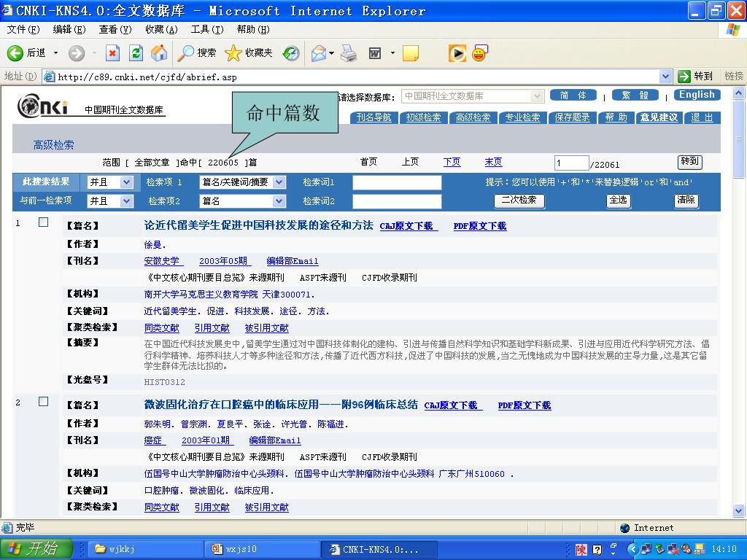Click 清除 button
747x560 pixels.
686,201
